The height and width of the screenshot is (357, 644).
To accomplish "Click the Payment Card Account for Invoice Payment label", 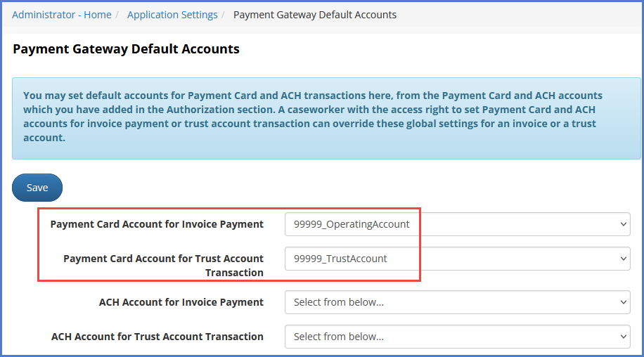I will point(157,224).
